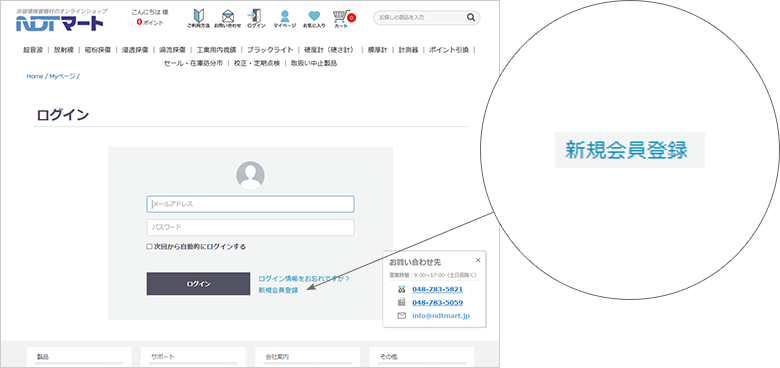Tick the 次回から自動的にログインする checkbox

click(x=149, y=247)
